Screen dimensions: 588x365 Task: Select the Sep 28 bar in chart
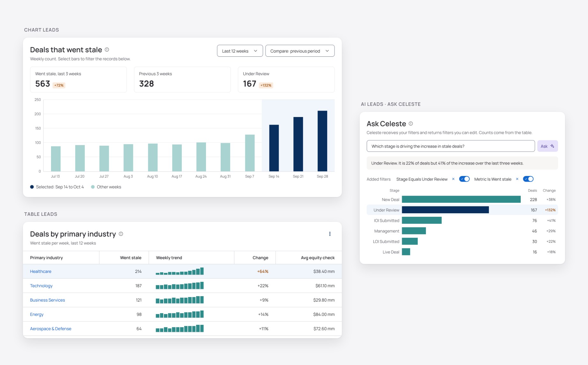(x=322, y=141)
